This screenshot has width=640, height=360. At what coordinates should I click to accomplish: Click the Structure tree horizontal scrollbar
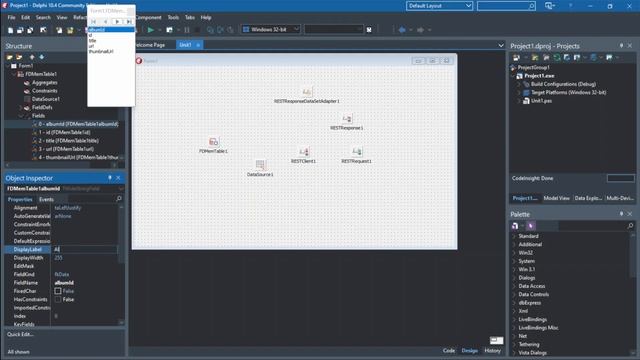coord(62,165)
